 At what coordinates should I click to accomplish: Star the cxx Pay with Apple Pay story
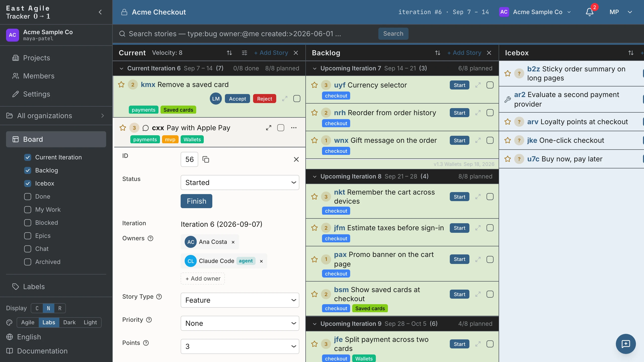[x=123, y=128]
